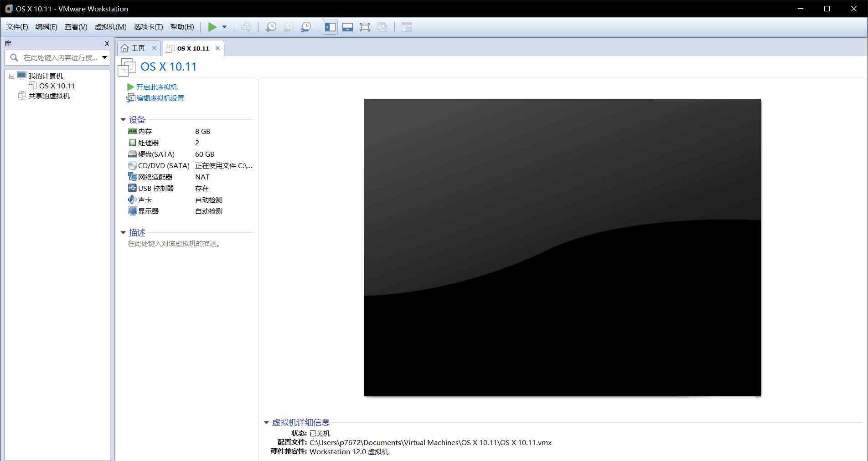Click the memory chip icon beside 内存
The height and width of the screenshot is (461, 868).
132,131
